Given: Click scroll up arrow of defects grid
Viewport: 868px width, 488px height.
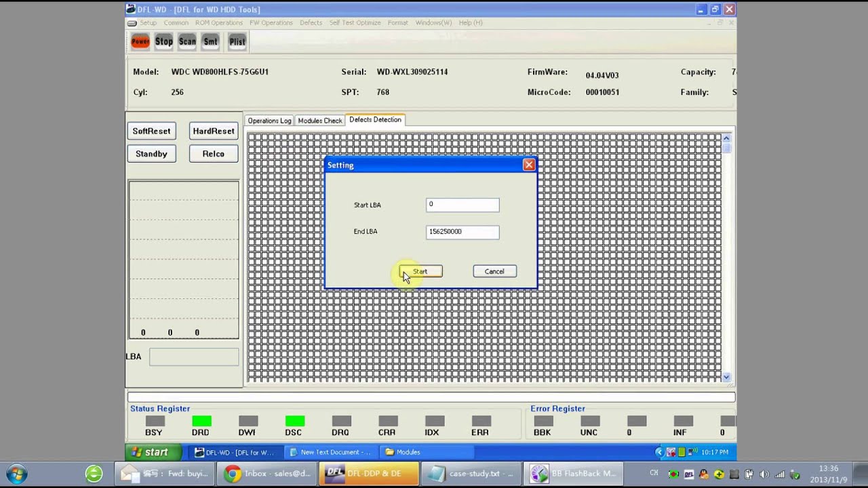Looking at the screenshot, I should pyautogui.click(x=726, y=138).
